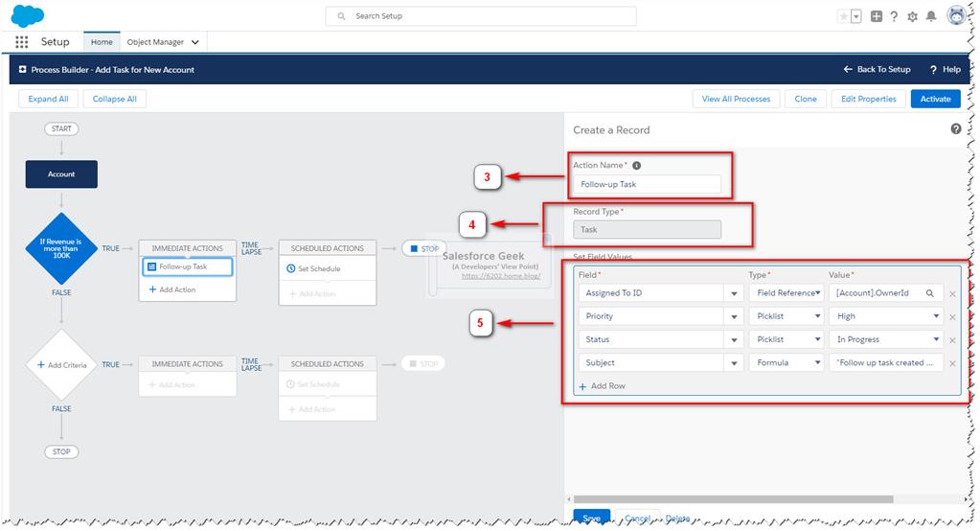
Task: Change the Status row Picklist type
Action: point(786,339)
